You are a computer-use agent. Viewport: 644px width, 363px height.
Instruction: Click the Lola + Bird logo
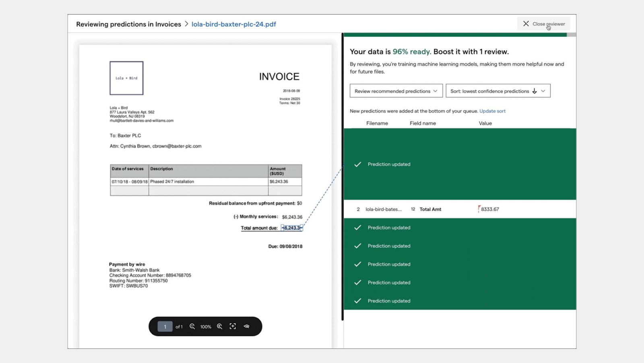pos(126,78)
